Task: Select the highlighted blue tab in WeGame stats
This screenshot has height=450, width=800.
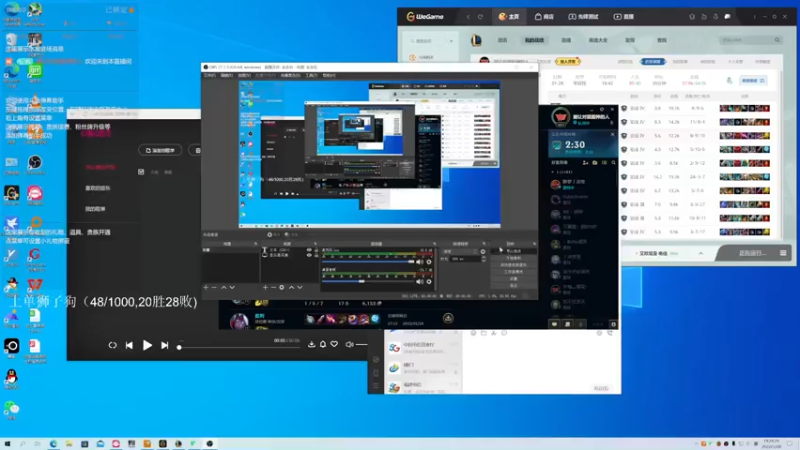Action: pyautogui.click(x=653, y=62)
